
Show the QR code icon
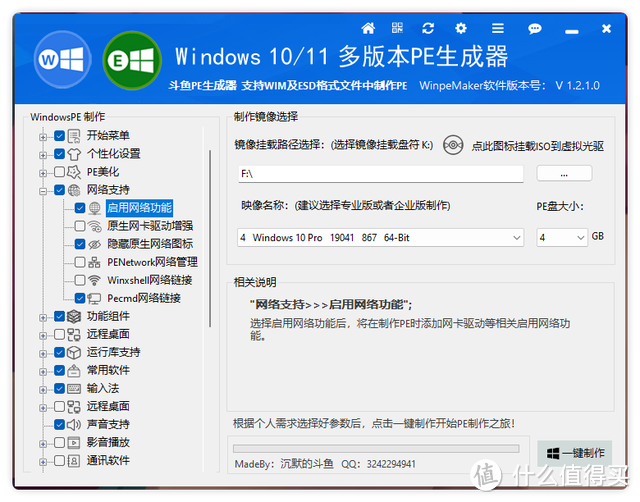coord(397,28)
